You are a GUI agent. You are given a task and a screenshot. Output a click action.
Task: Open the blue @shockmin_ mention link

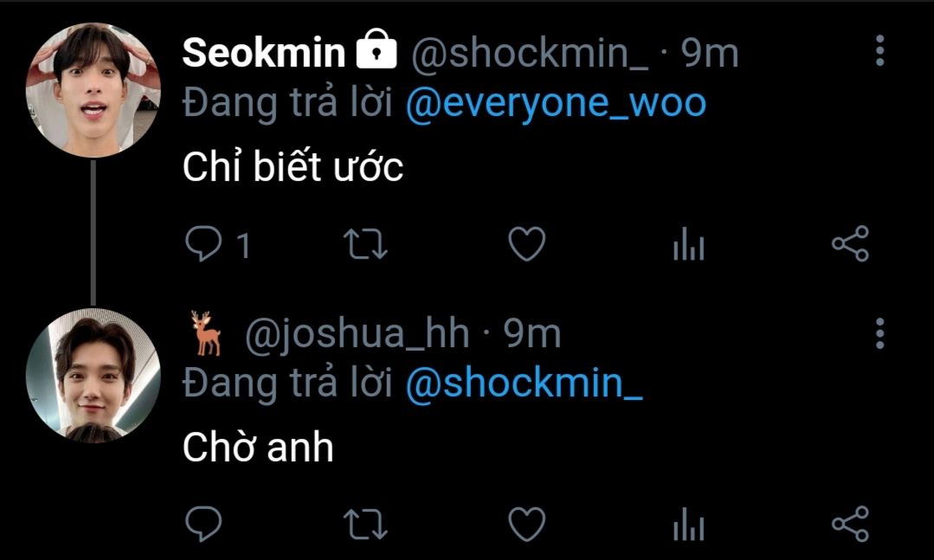(525, 383)
